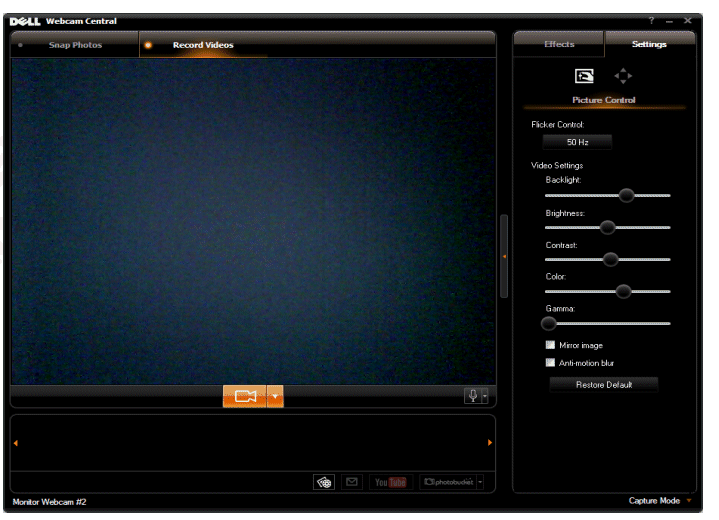
Task: Open the microphone dropdown arrow
Action: click(485, 396)
